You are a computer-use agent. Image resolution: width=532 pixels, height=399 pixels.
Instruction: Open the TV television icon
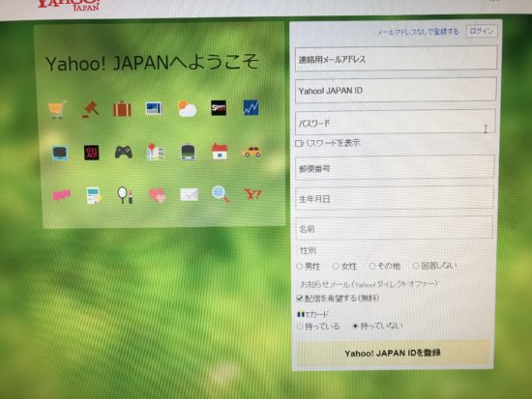pyautogui.click(x=60, y=154)
